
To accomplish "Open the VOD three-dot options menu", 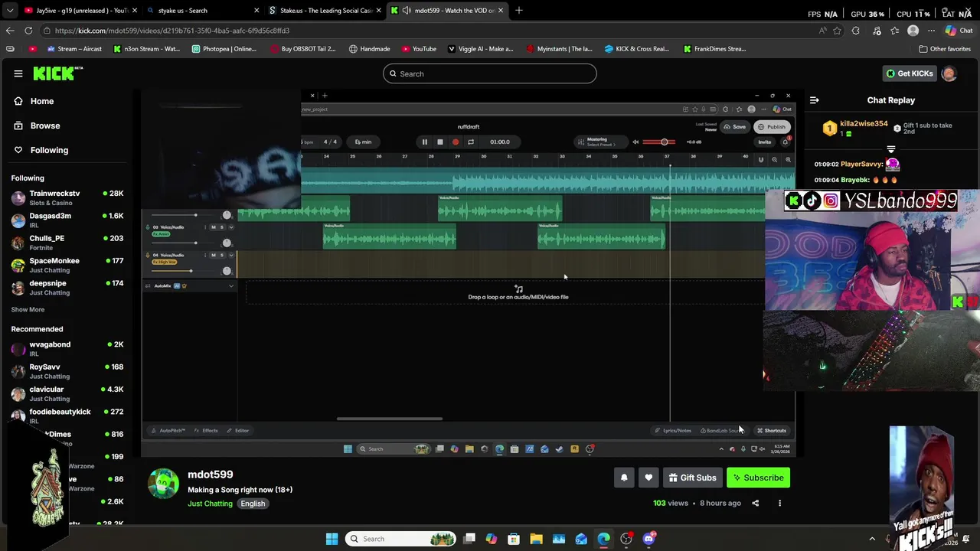I will pos(779,503).
